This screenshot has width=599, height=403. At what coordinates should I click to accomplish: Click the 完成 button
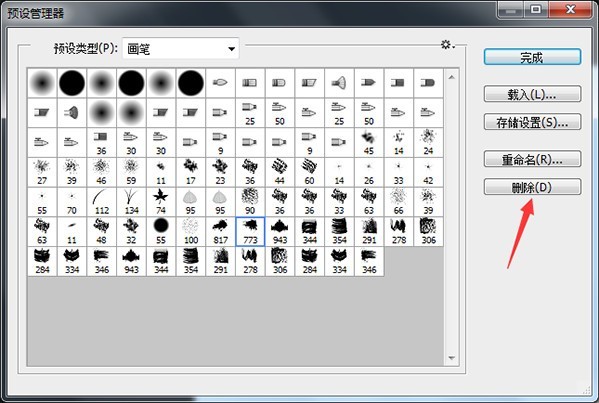[532, 57]
